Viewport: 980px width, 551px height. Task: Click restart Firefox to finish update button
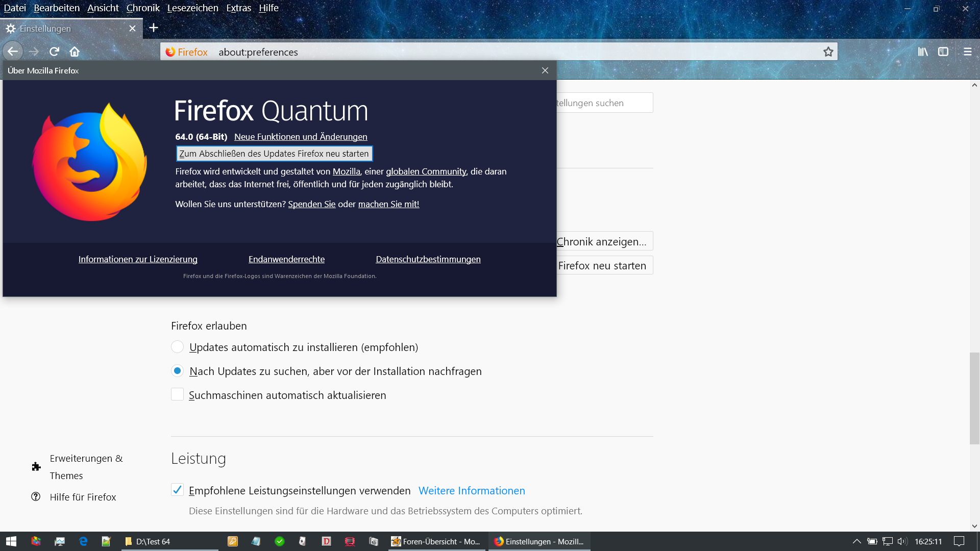274,154
